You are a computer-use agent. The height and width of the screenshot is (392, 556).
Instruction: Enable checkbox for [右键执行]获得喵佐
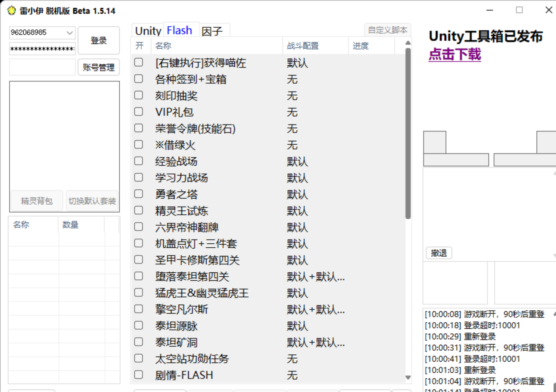click(x=139, y=63)
